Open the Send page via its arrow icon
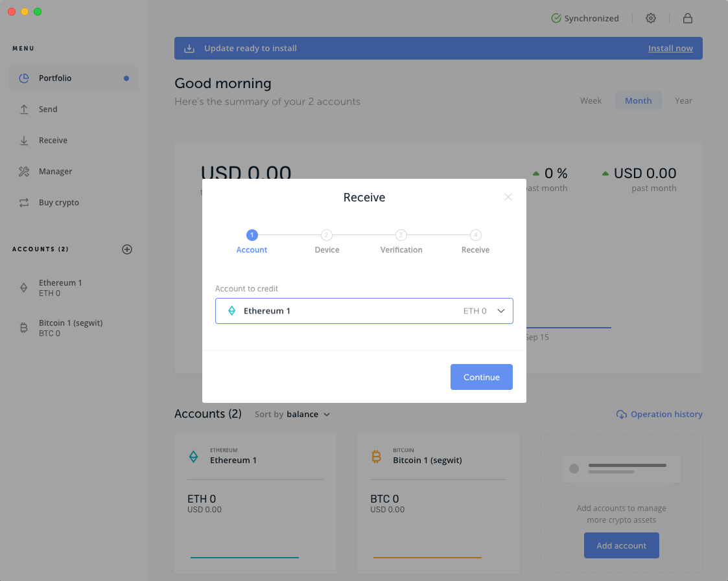The height and width of the screenshot is (581, 728). pos(24,109)
